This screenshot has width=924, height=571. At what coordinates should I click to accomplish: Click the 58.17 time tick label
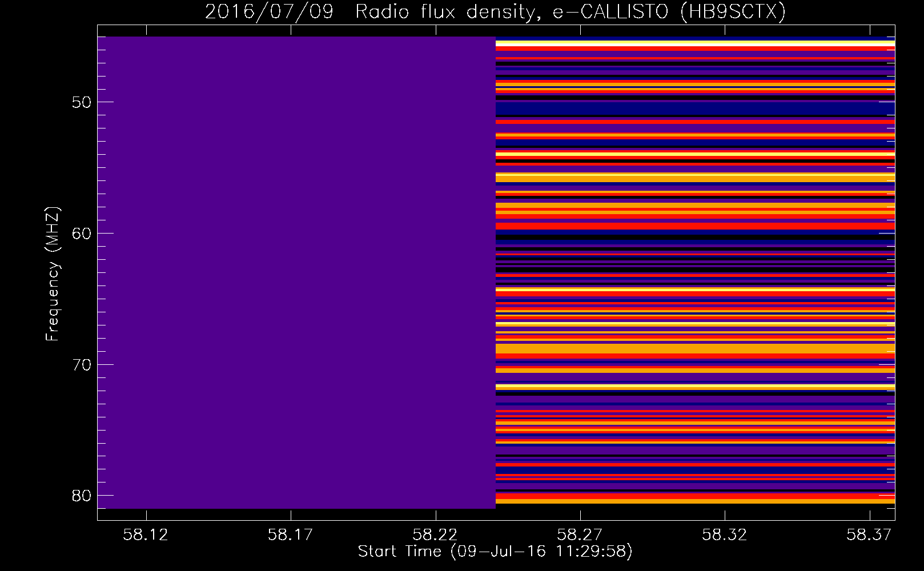pos(291,535)
